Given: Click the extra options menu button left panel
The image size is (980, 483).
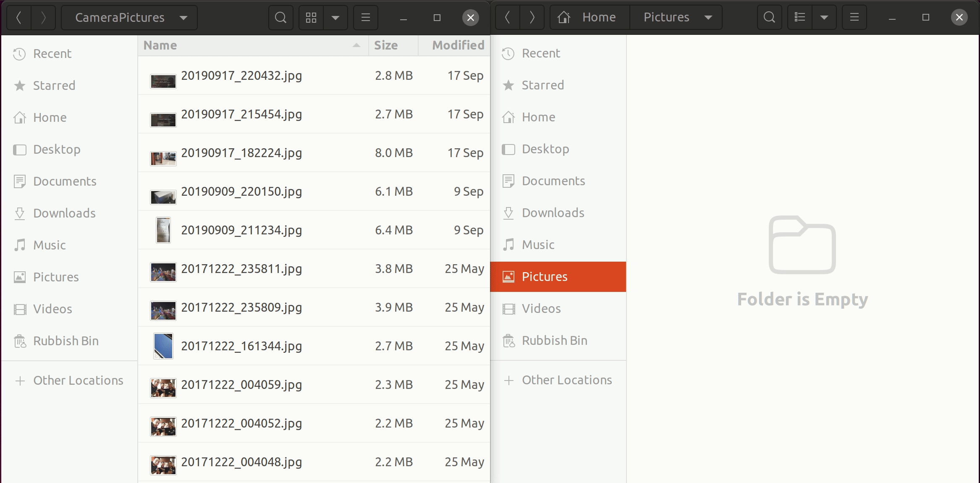Looking at the screenshot, I should (x=366, y=17).
